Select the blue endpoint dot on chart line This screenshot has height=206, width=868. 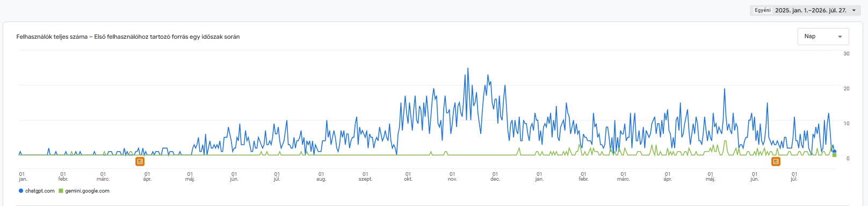point(834,152)
